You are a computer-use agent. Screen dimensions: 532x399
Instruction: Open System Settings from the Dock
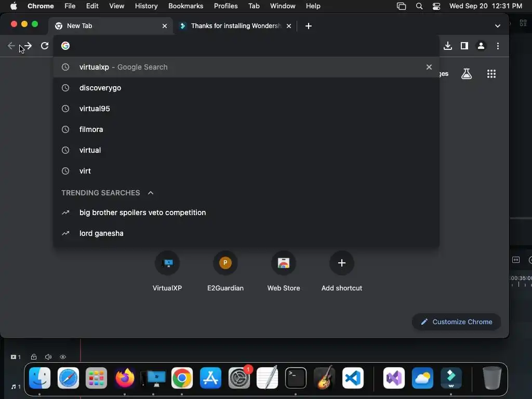239,378
